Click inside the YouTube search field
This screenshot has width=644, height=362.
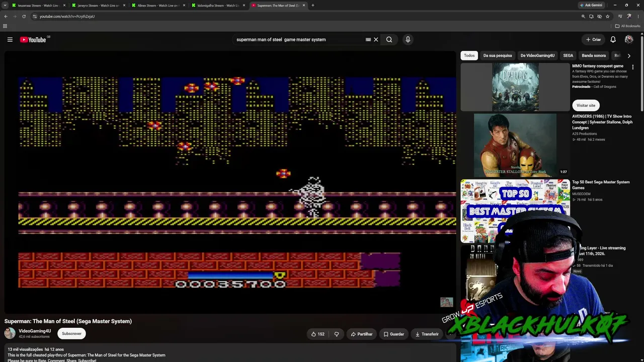point(299,40)
